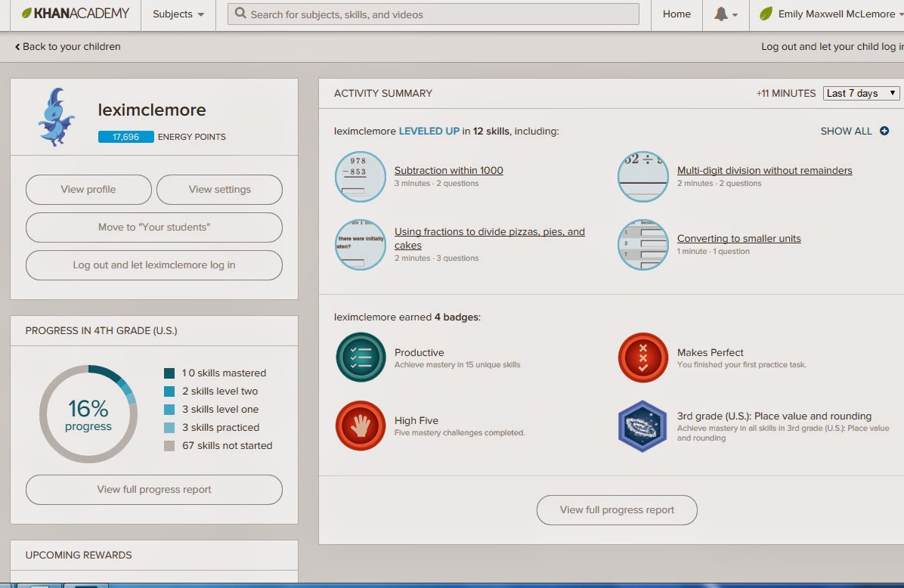Screen dimensions: 904x588
Task: Click the skills not started gray swatch
Action: [x=169, y=446]
